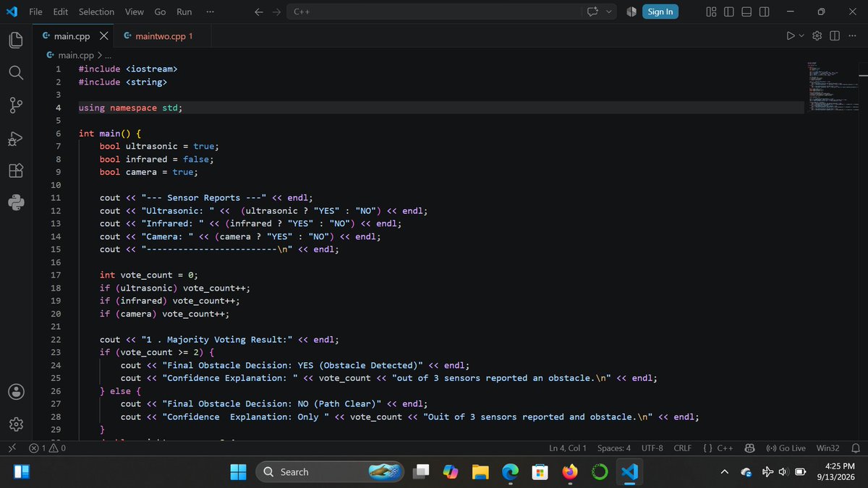Close the main.cpp tab with X
The image size is (868, 488).
(x=103, y=35)
